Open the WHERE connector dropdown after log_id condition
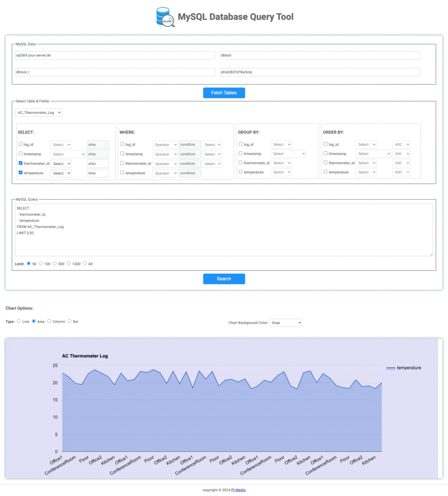 [x=212, y=144]
